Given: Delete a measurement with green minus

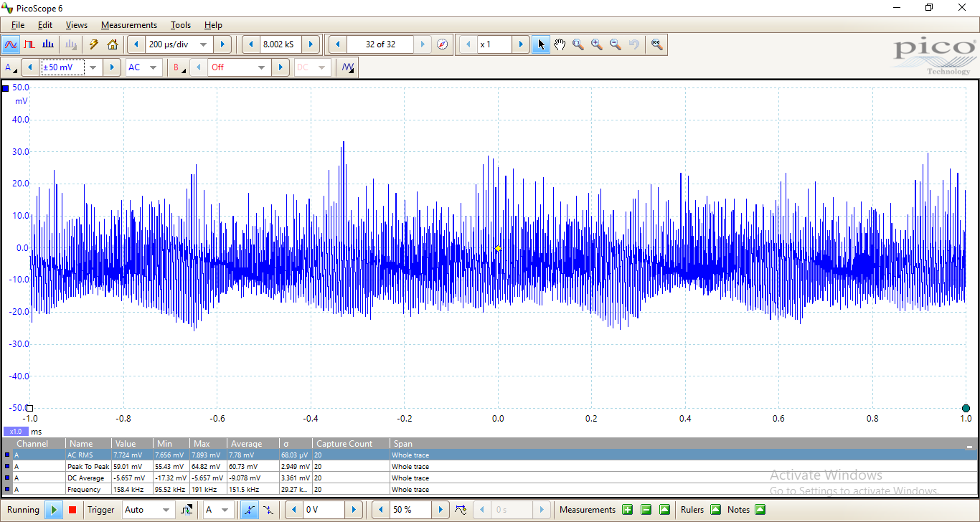Looking at the screenshot, I should point(646,510).
